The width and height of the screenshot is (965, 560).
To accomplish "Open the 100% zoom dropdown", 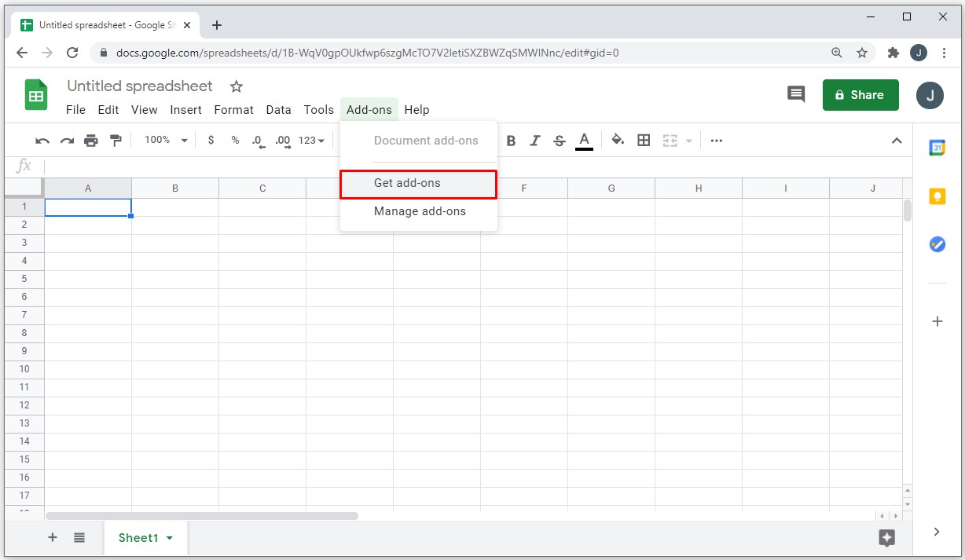I will point(166,140).
